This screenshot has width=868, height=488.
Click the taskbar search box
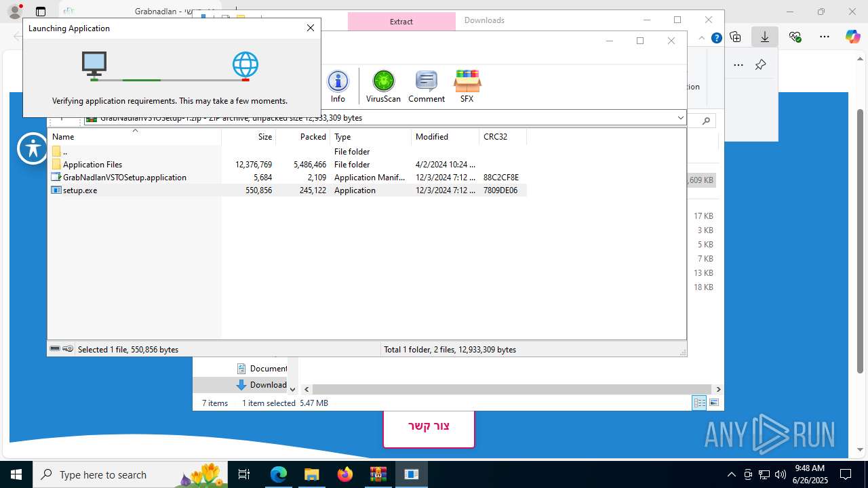point(132,474)
